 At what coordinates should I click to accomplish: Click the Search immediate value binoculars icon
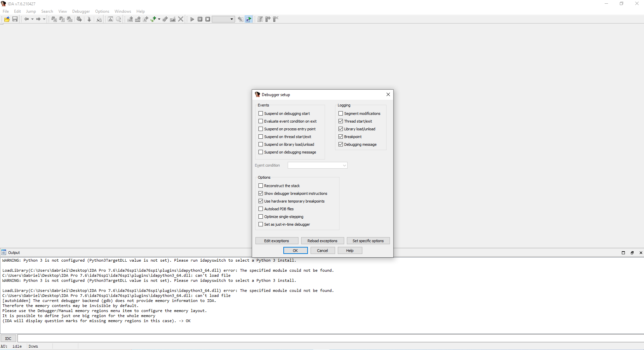pos(54,19)
